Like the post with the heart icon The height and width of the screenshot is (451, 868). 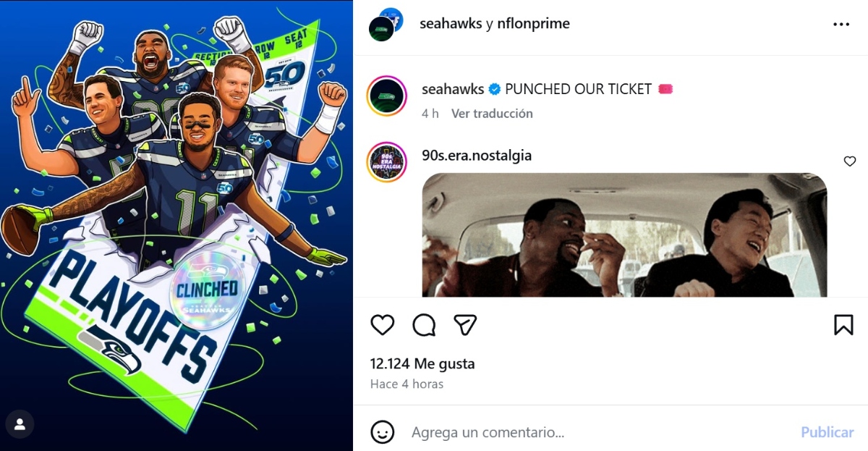coord(383,325)
